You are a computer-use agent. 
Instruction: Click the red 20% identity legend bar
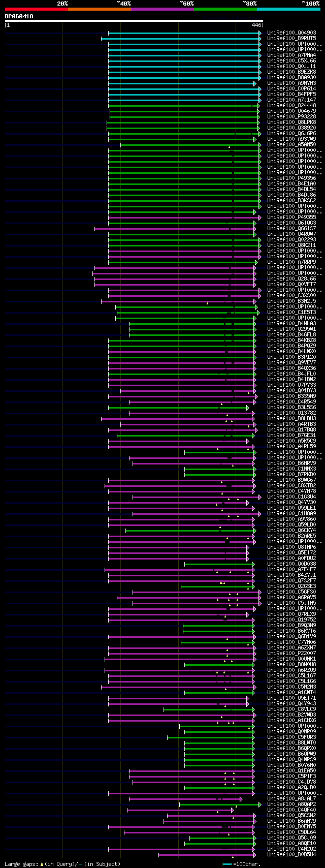(36, 9)
